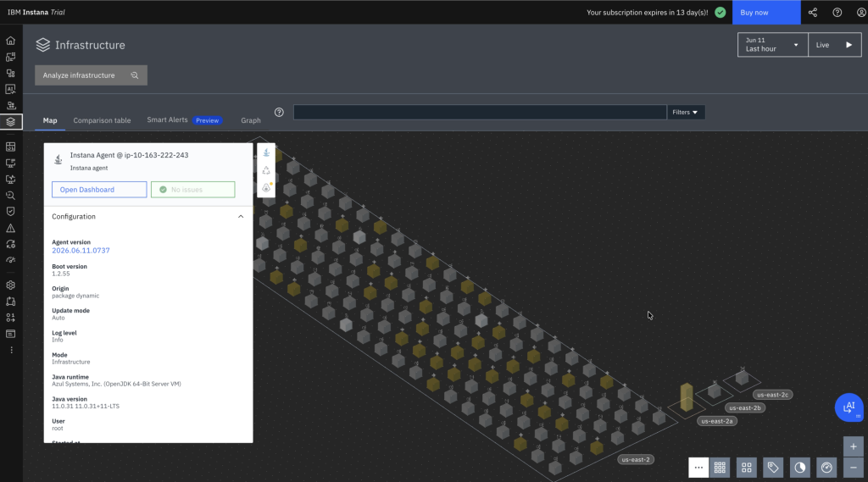
Task: Click Open Dashboard button
Action: coord(99,189)
